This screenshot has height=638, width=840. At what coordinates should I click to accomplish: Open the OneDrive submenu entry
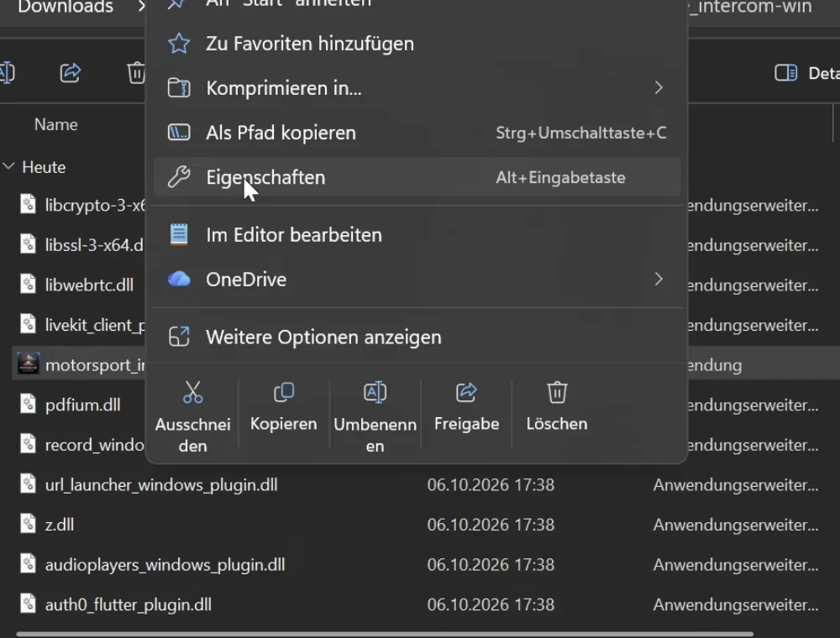click(x=417, y=280)
